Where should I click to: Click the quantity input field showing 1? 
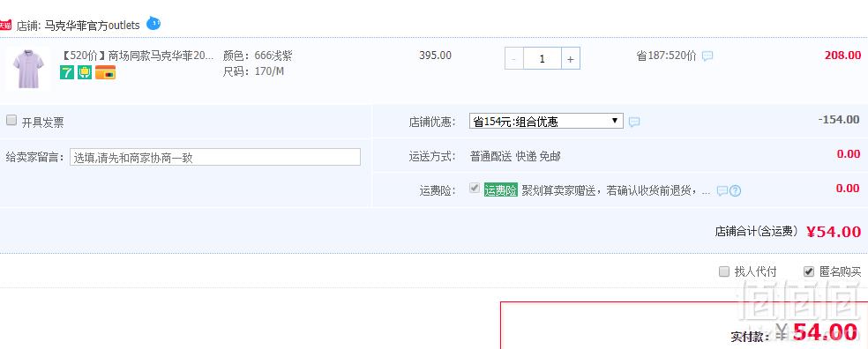coord(542,59)
